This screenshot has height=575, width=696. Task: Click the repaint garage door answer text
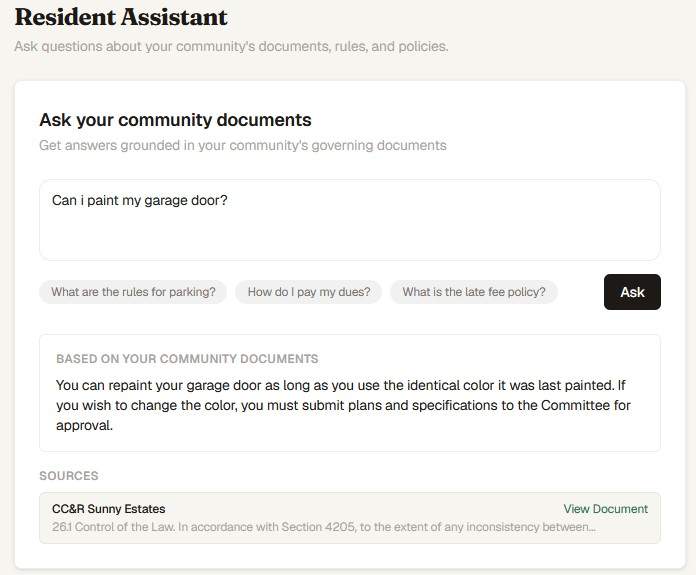pyautogui.click(x=343, y=405)
